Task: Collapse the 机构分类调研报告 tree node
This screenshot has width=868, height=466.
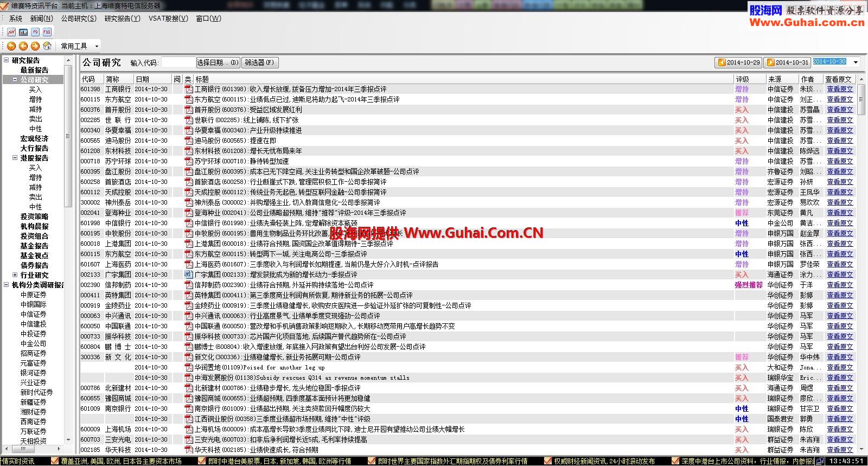Action: 7,285
